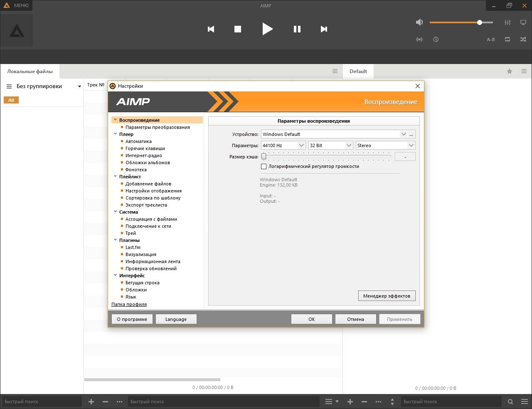Open library menu beside Локальные файлы tab
The image size is (532, 409).
tap(335, 71)
